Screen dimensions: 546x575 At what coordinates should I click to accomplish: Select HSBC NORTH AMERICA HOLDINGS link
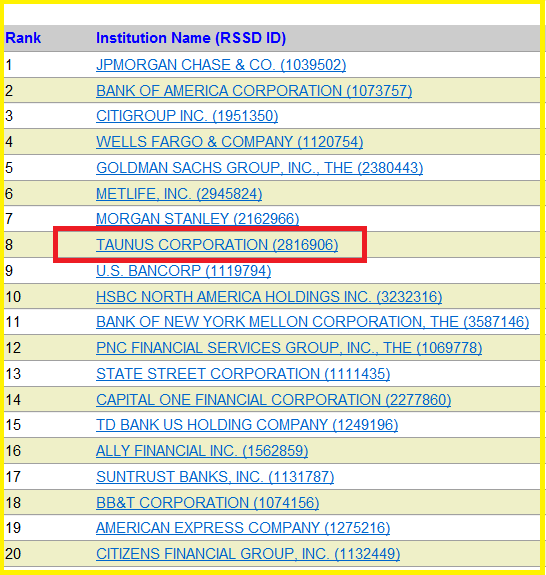pyautogui.click(x=269, y=297)
